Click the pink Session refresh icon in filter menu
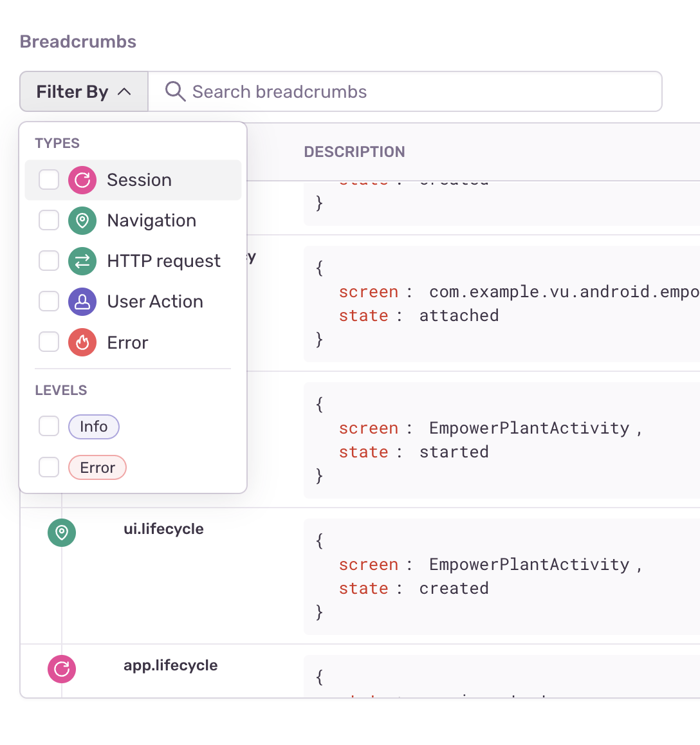The width and height of the screenshot is (700, 745). click(x=82, y=180)
